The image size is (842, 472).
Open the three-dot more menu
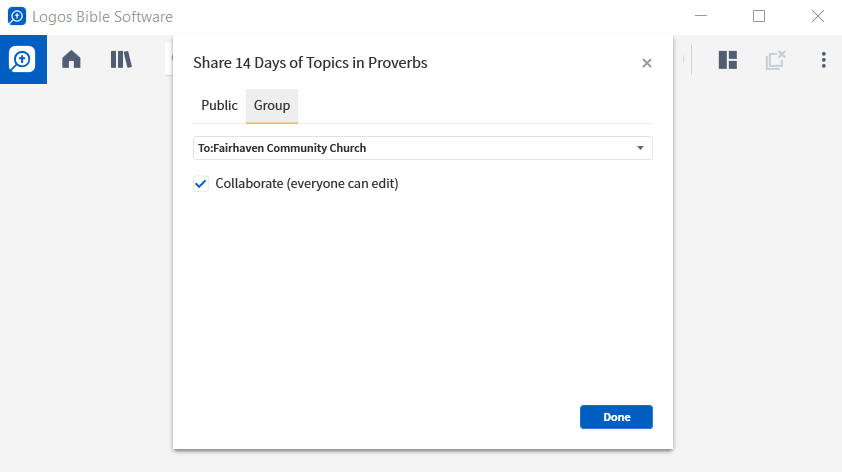click(823, 60)
